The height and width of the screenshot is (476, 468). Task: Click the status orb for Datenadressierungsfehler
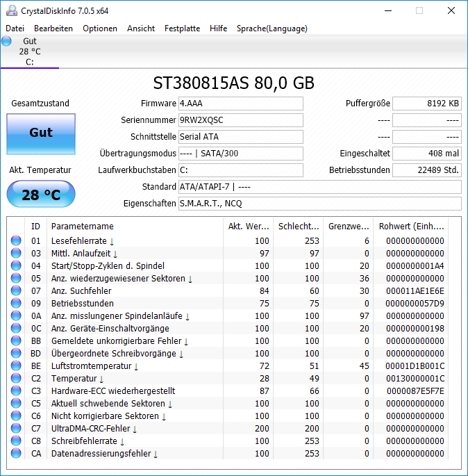point(16,453)
